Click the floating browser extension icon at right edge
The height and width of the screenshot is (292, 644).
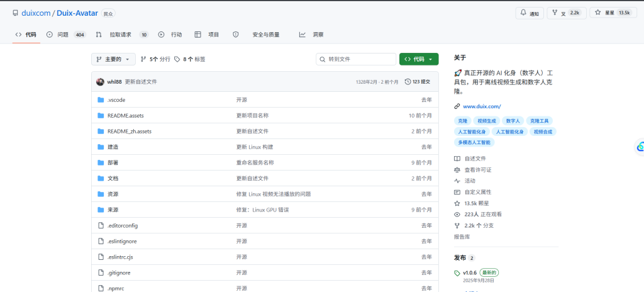point(640,147)
